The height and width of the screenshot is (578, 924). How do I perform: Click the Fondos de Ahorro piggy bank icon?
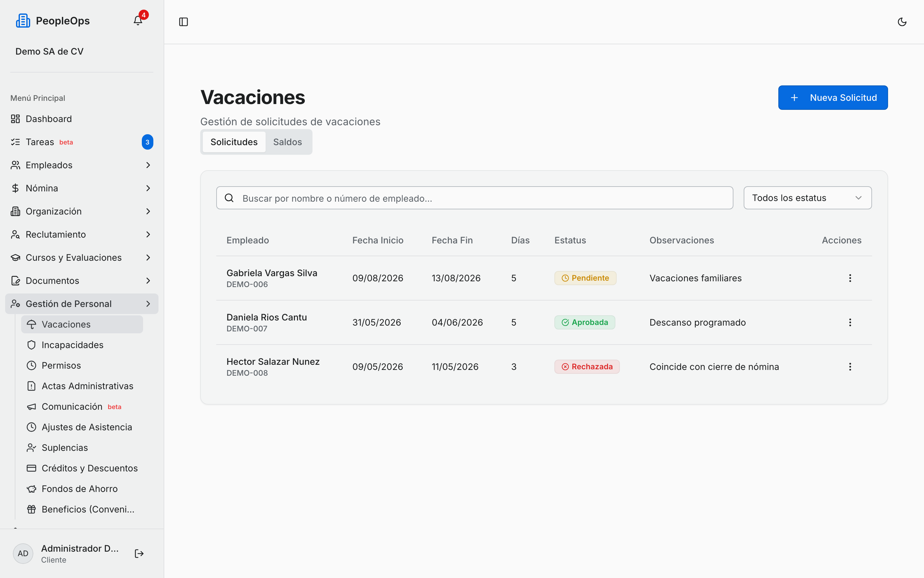31,489
